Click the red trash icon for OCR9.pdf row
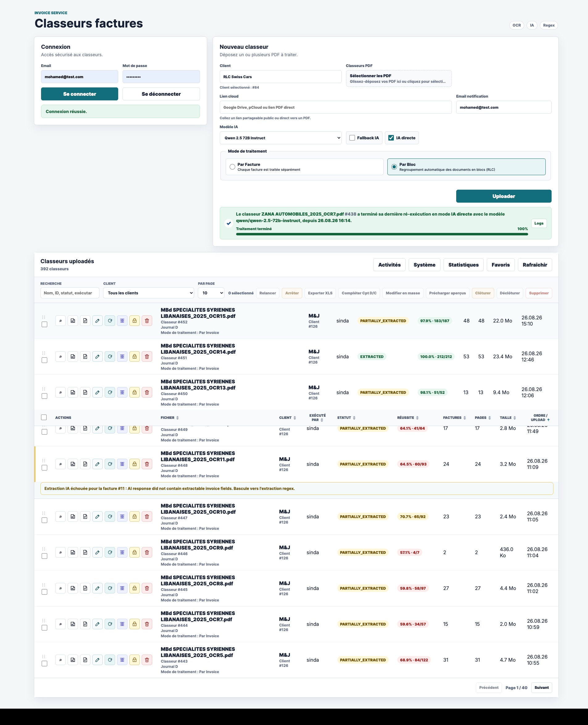This screenshot has height=725, width=588. [x=147, y=553]
